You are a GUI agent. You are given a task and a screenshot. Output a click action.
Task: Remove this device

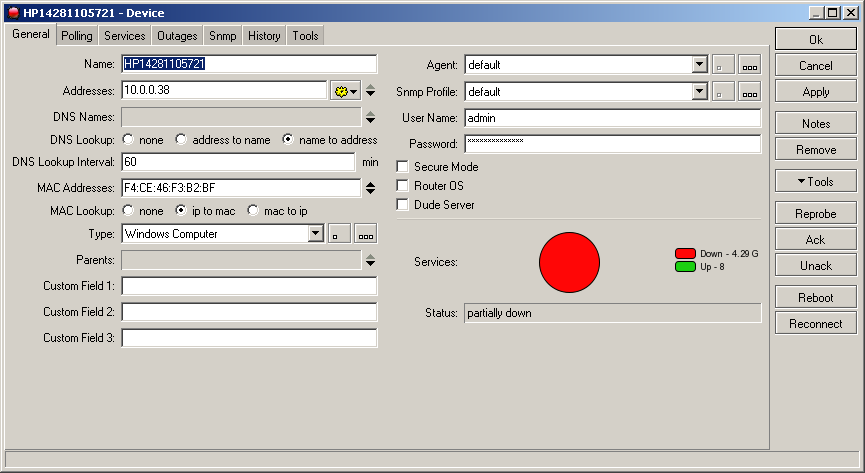click(815, 150)
